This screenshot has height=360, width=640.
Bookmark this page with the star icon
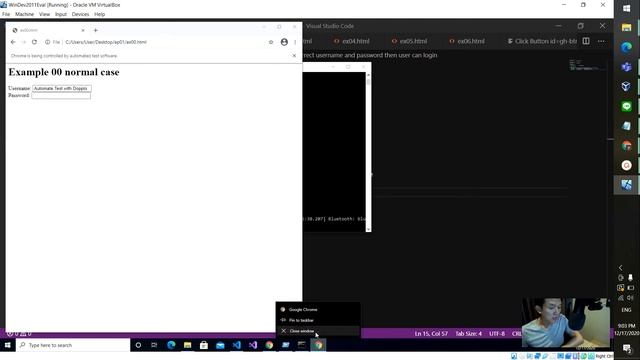(x=271, y=42)
